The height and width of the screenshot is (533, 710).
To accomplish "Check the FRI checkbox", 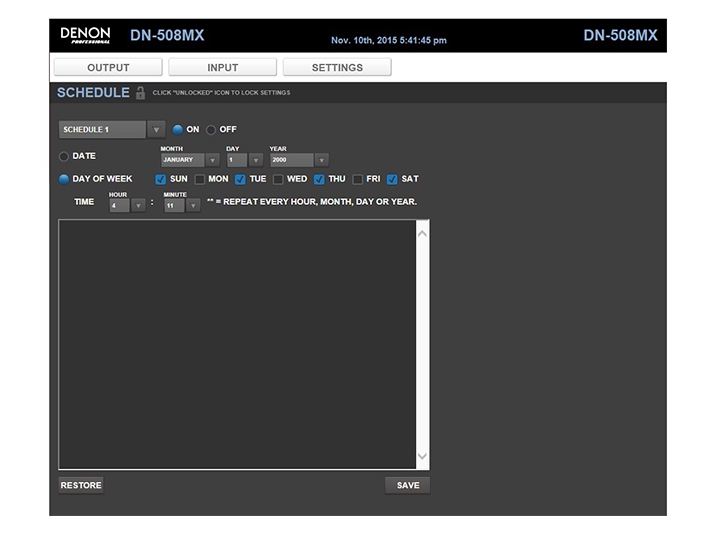I will click(x=357, y=179).
